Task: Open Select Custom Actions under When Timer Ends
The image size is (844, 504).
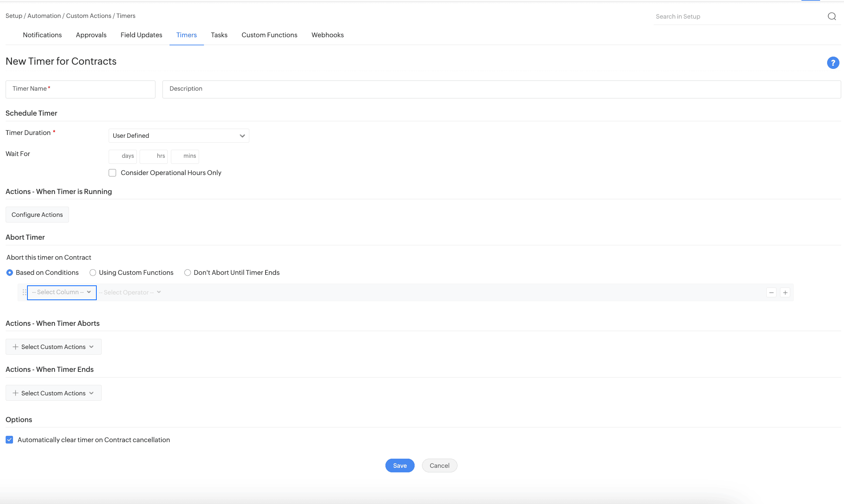Action: pyautogui.click(x=53, y=393)
